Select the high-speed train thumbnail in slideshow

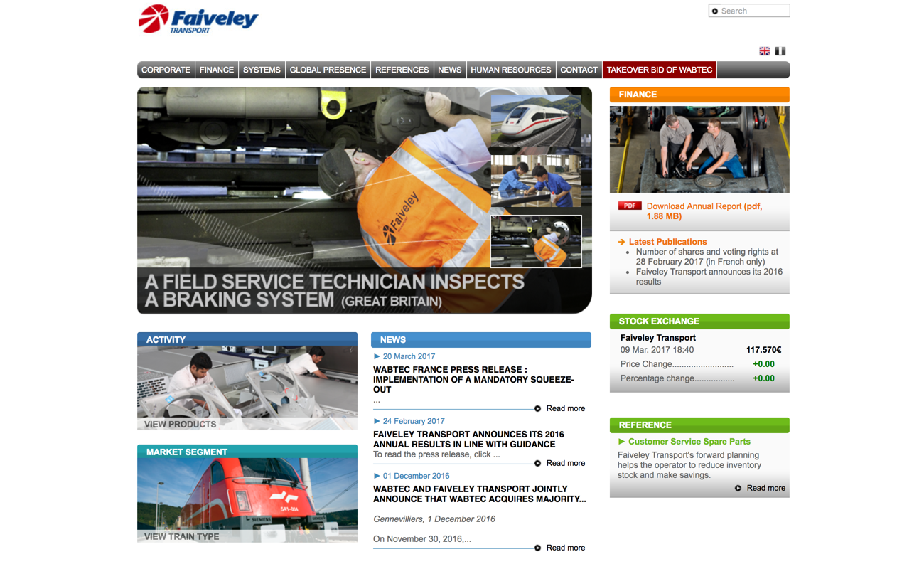click(536, 121)
